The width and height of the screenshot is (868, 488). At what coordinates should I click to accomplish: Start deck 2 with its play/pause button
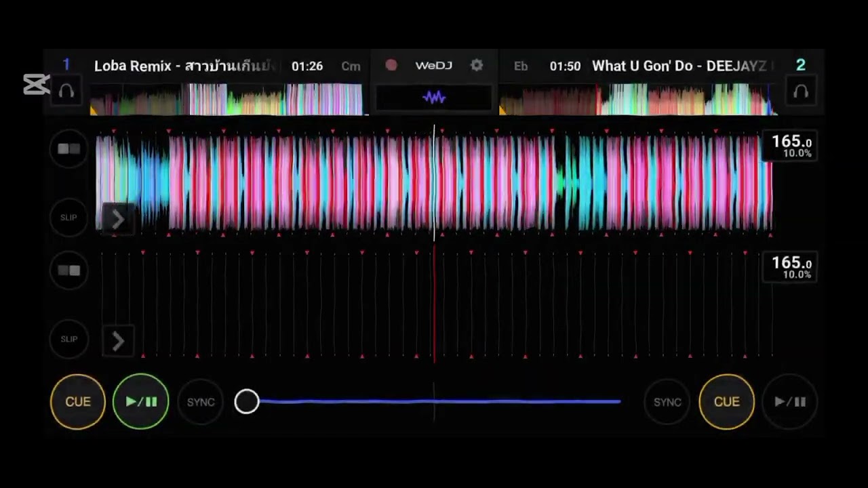pyautogui.click(x=790, y=402)
